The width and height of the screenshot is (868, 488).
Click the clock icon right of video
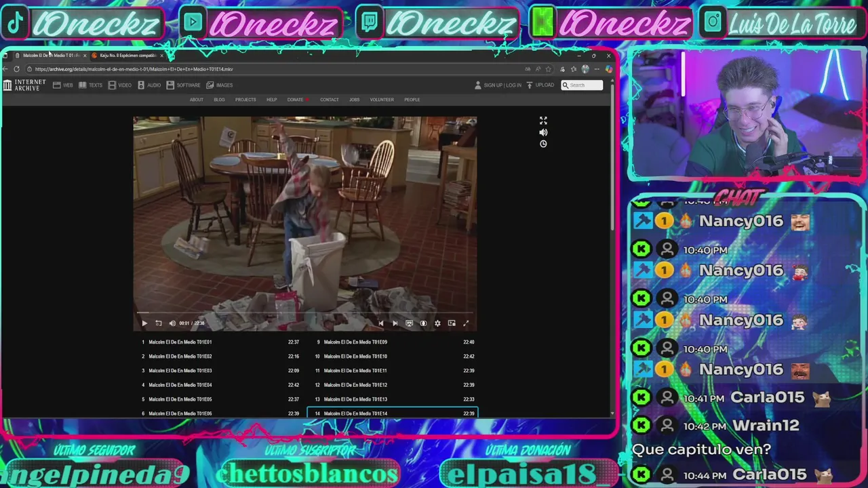coord(543,144)
